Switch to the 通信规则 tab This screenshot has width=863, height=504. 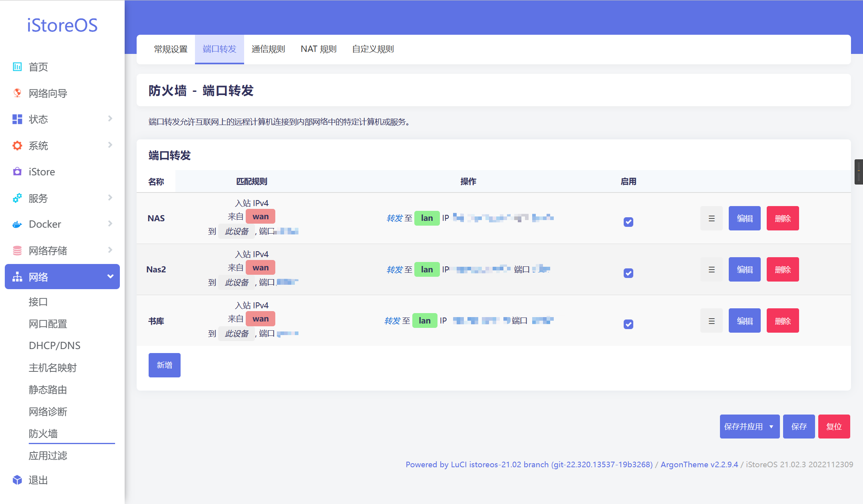(268, 49)
